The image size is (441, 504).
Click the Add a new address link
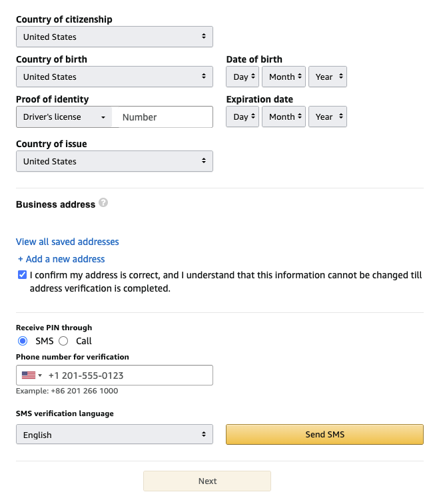coord(61,259)
